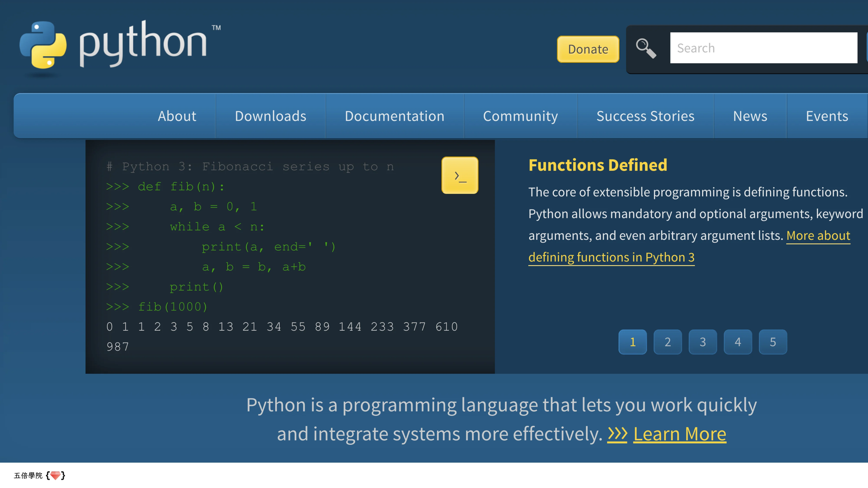Image resolution: width=868 pixels, height=488 pixels.
Task: Expand the Documentation navigation menu
Action: click(394, 116)
